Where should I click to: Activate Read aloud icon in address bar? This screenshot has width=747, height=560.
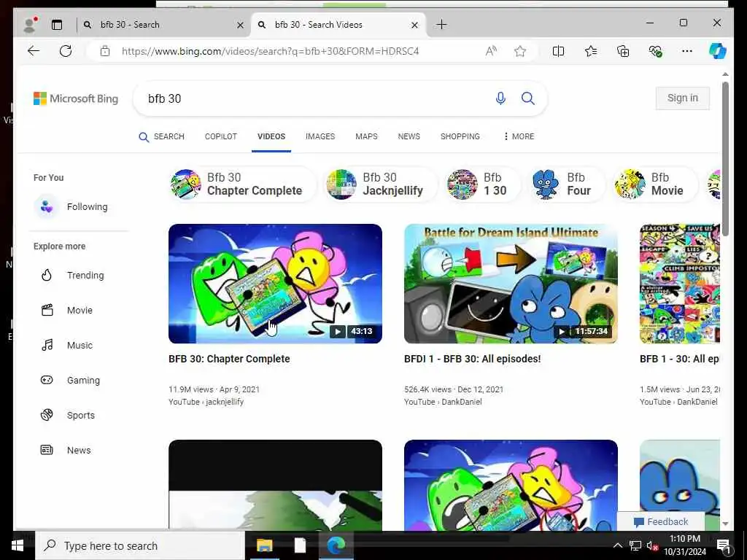pos(491,51)
